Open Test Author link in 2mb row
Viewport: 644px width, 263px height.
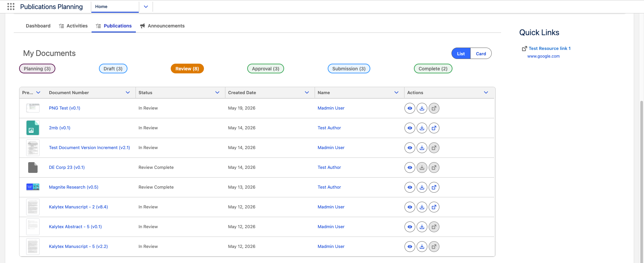point(329,128)
